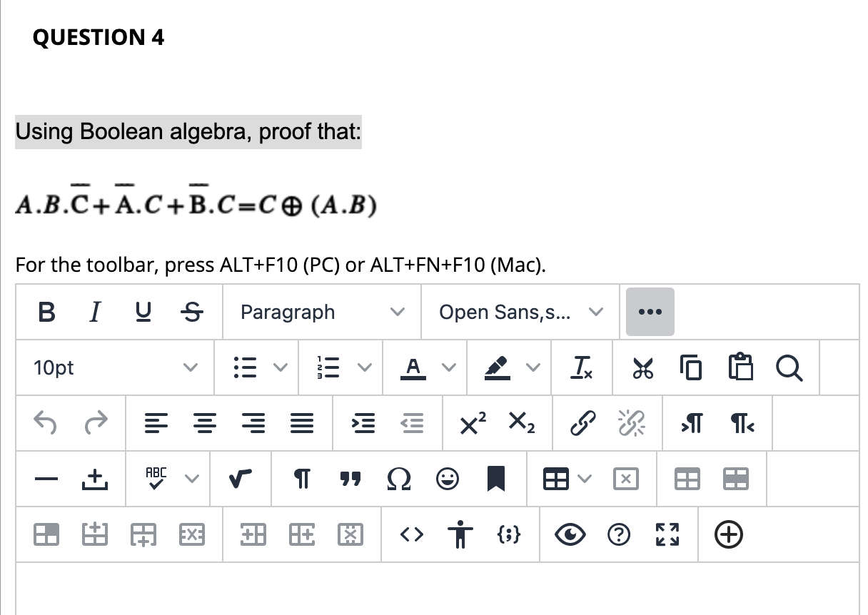Cut the selected text with the scissors icon
This screenshot has height=615, width=868.
(642, 367)
